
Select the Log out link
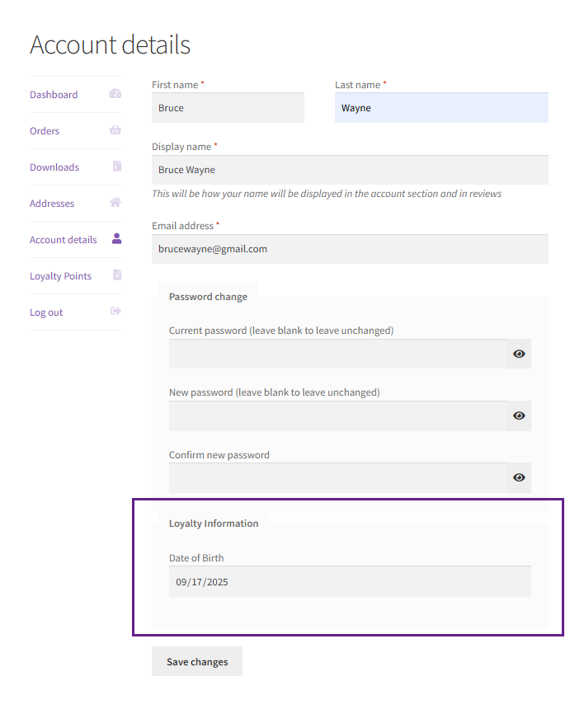46,312
